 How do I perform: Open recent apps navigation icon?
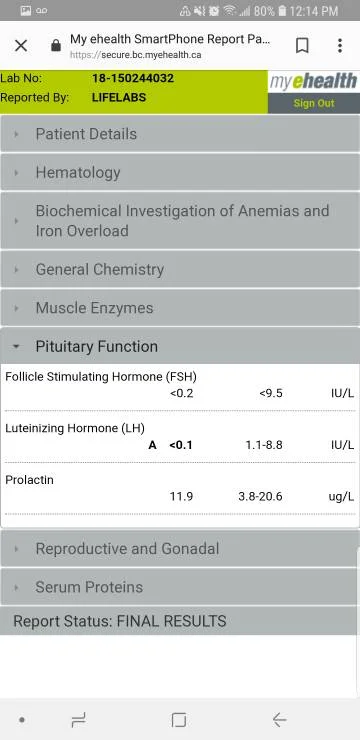(x=78, y=720)
